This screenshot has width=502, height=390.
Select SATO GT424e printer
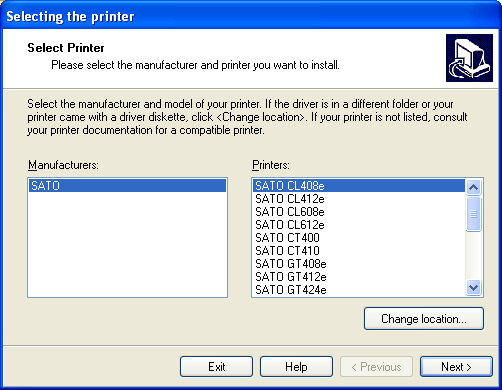click(x=359, y=290)
